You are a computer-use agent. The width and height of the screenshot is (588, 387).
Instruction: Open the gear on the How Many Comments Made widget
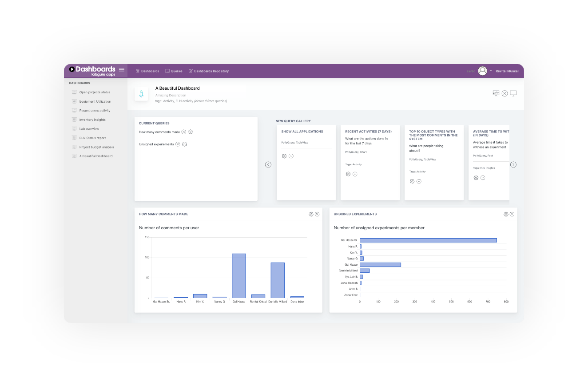(311, 214)
